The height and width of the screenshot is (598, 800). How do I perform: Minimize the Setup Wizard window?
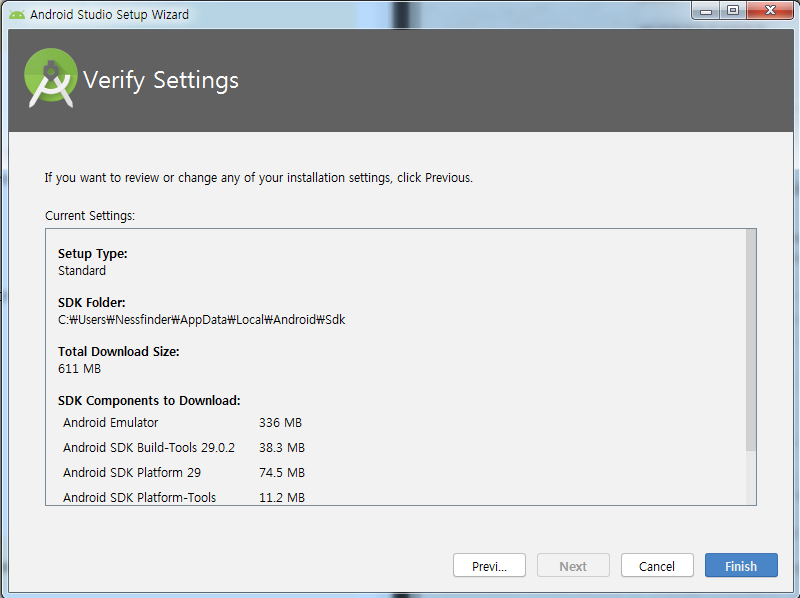pos(706,11)
